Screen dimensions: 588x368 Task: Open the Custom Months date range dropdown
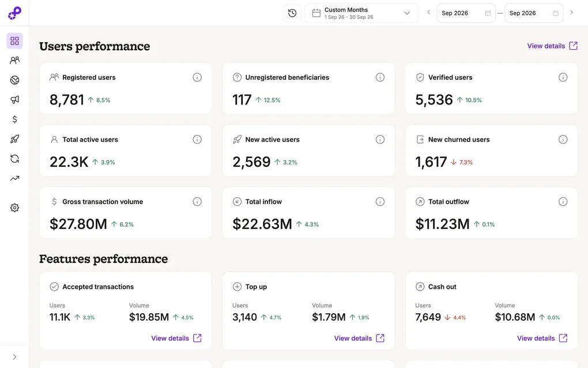(x=362, y=13)
